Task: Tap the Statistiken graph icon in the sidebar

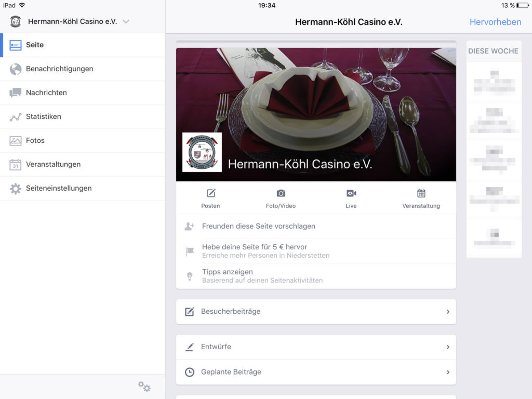Action: (15, 117)
